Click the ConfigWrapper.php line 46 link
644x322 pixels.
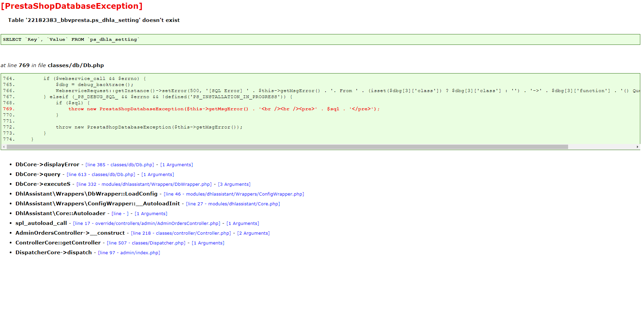pyautogui.click(x=234, y=194)
